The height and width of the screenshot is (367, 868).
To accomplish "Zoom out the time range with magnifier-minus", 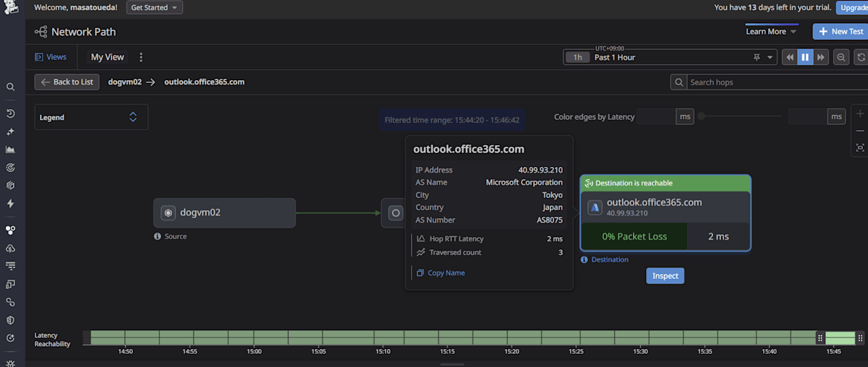I will tap(841, 57).
